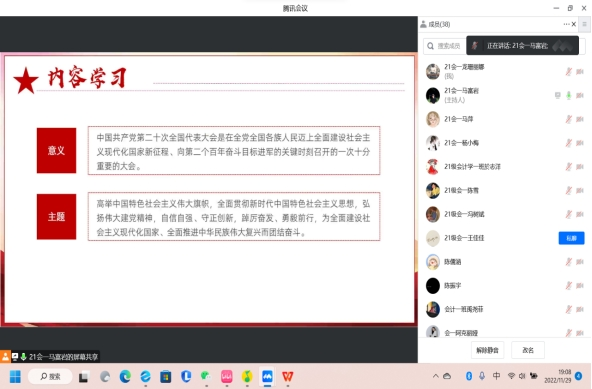
Task: Click muted mic icon for 21会一马萍
Action: 569,119
